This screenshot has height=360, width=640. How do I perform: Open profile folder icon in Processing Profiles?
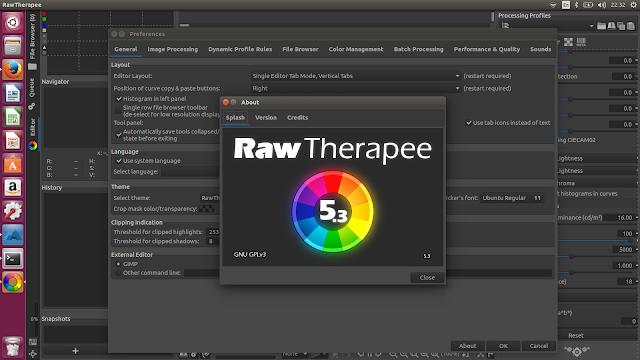tap(601, 26)
